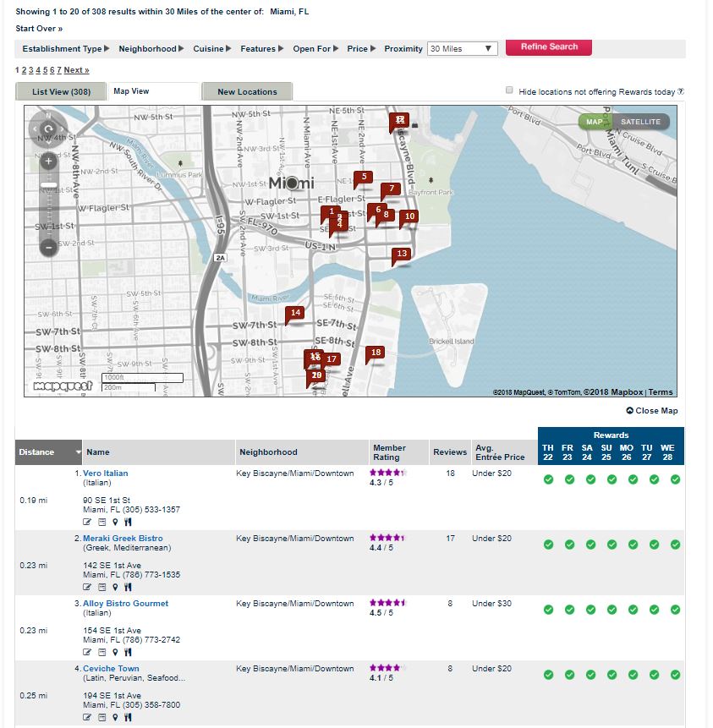Click the Start Over link
This screenshot has height=728, width=713.
tap(39, 28)
